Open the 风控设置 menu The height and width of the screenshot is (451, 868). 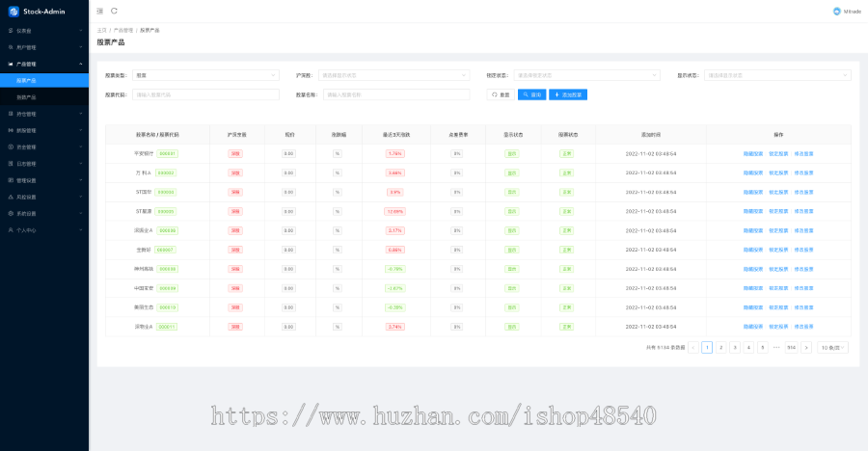pos(44,197)
